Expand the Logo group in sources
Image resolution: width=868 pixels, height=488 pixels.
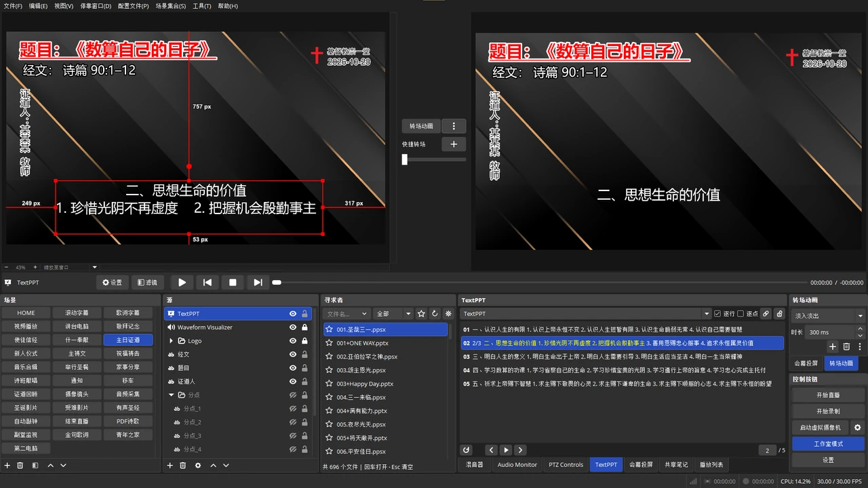[172, 341]
